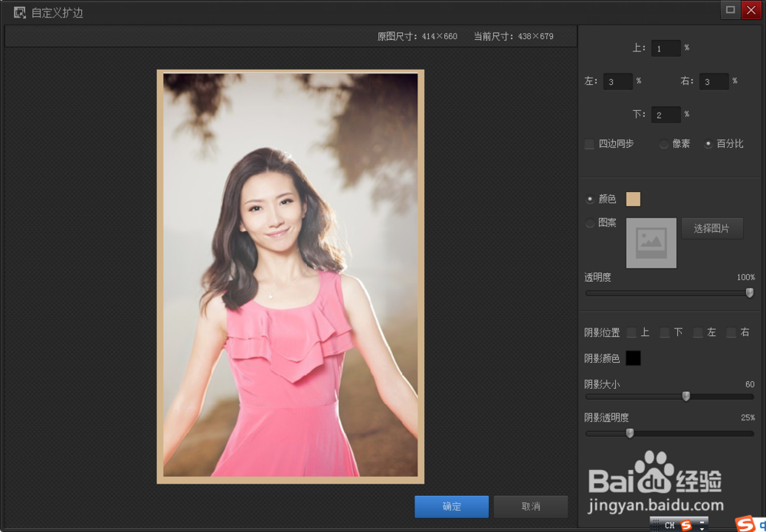766x532 pixels.
Task: Select the 百分比 radio option
Action: [x=708, y=144]
